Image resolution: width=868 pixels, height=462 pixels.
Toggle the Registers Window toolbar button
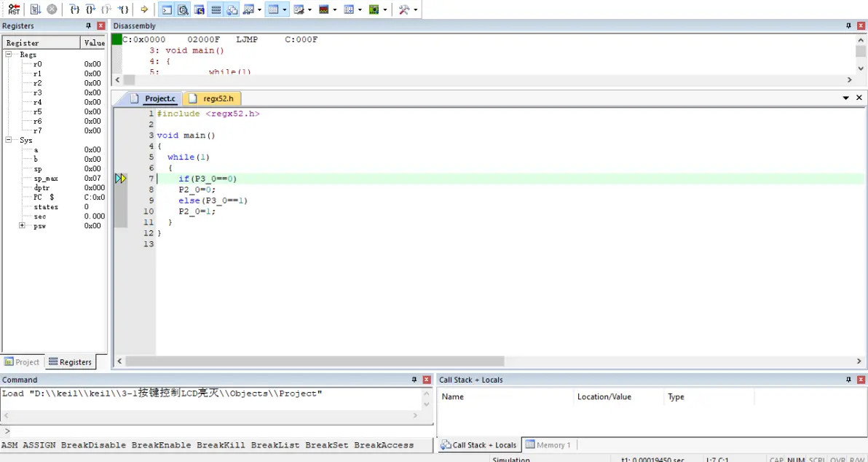point(216,9)
